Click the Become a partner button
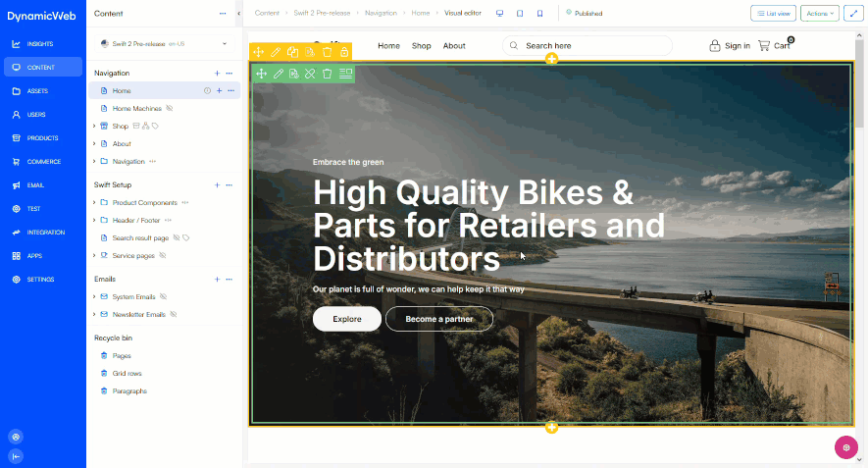Screen dimensions: 868x468 (439, 319)
